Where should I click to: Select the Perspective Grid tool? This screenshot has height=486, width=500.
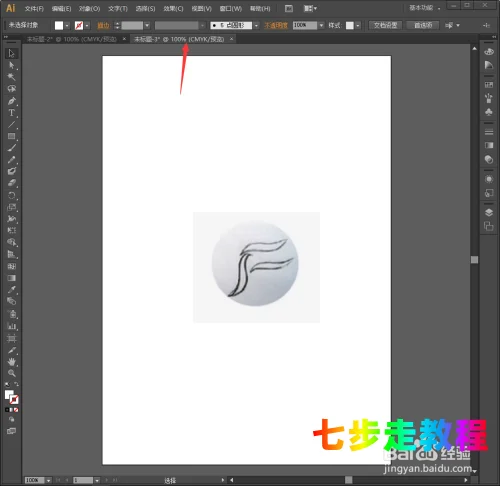tap(11, 254)
